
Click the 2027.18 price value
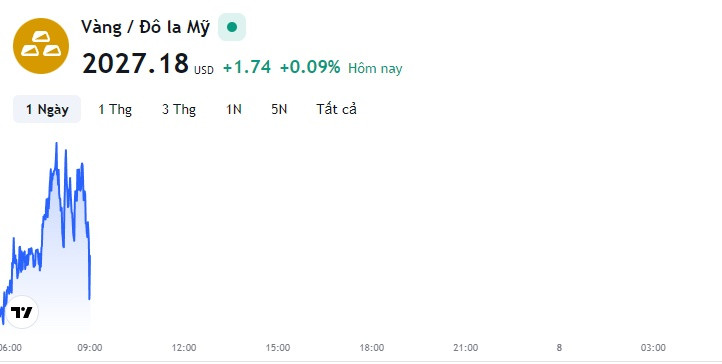click(135, 64)
